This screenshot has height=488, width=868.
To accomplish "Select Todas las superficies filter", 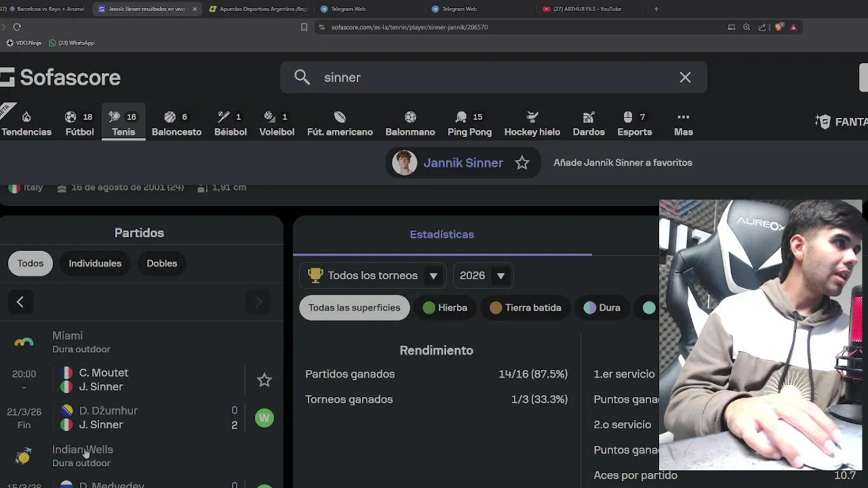I will click(x=355, y=308).
